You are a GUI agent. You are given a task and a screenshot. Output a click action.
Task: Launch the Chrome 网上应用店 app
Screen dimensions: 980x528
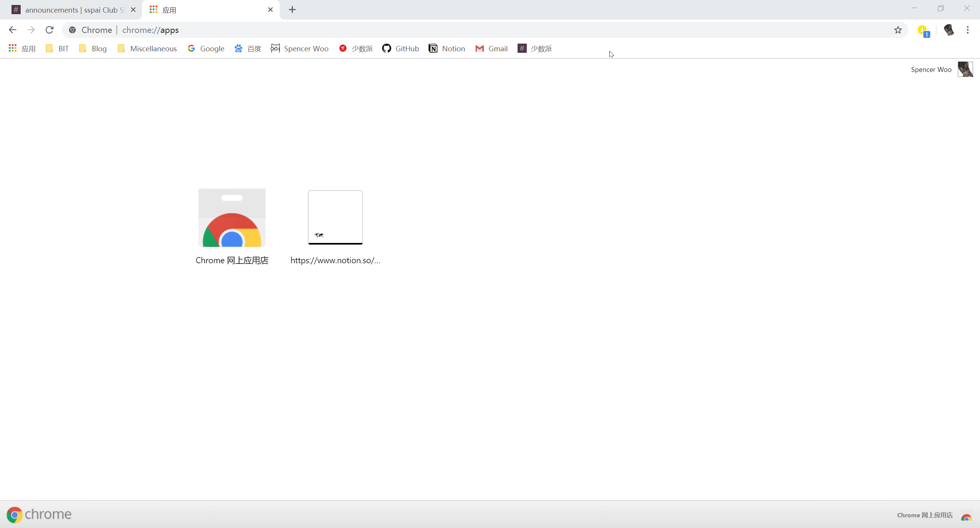(x=232, y=218)
